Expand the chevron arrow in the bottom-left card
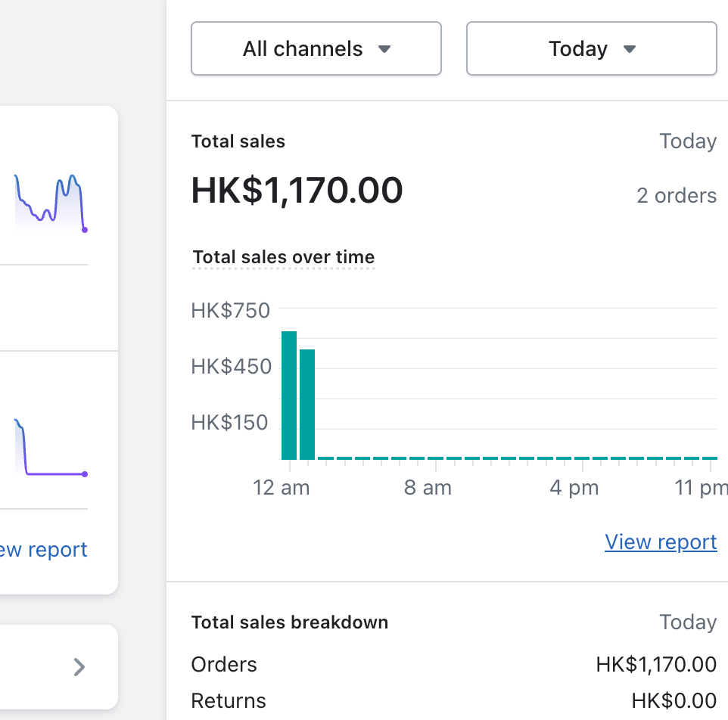The height and width of the screenshot is (720, 728). (79, 666)
